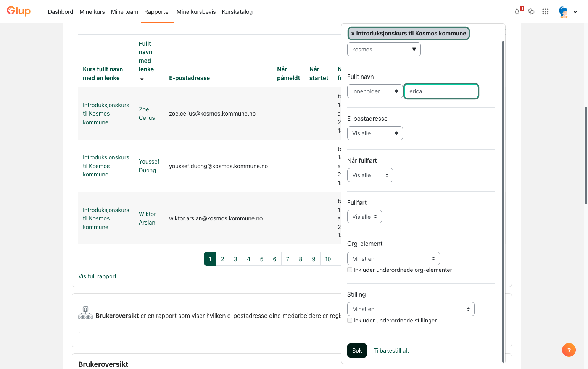
Task: Switch to Rapporter tab
Action: click(157, 12)
